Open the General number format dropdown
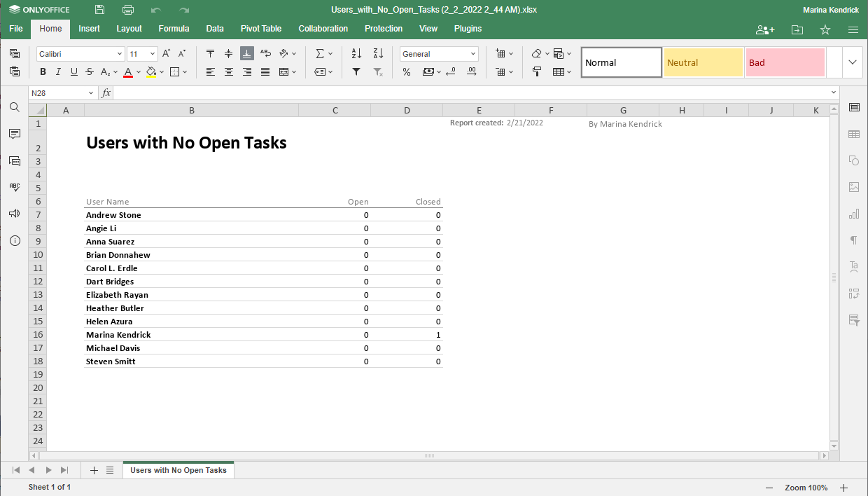The height and width of the screenshot is (496, 868). click(438, 53)
